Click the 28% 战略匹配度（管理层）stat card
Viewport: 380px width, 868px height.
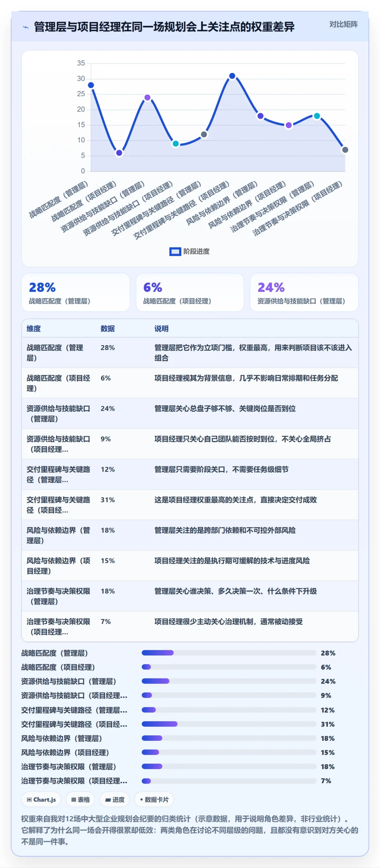pyautogui.click(x=76, y=292)
